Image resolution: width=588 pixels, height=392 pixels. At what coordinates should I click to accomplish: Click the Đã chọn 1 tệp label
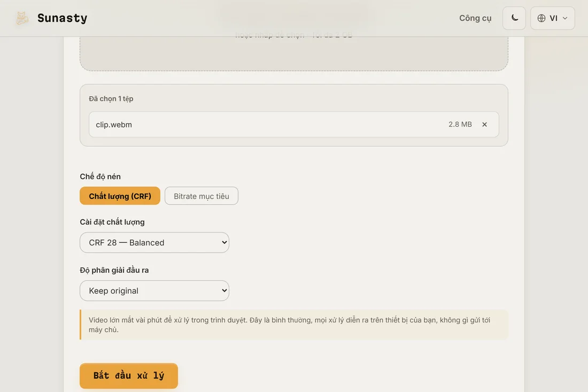point(111,98)
